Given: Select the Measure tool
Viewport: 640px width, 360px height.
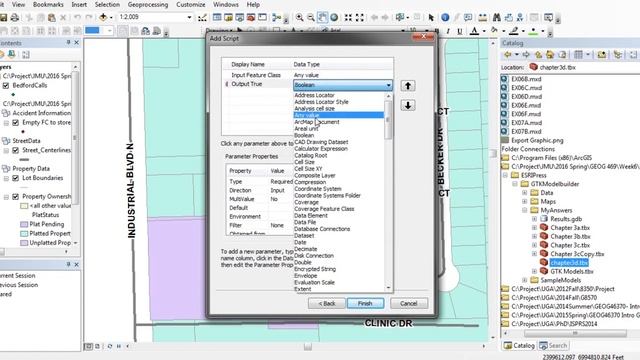Looking at the screenshot, I should [x=482, y=17].
